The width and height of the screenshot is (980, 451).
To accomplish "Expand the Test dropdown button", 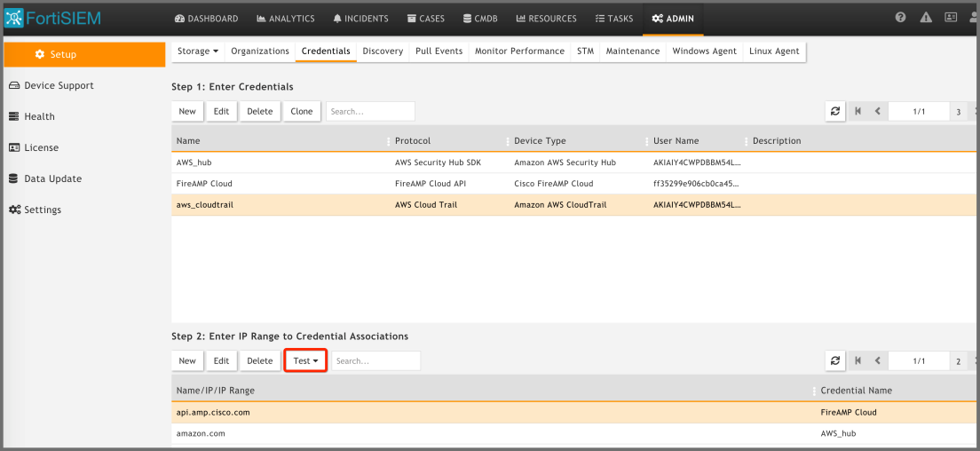I will pyautogui.click(x=305, y=360).
